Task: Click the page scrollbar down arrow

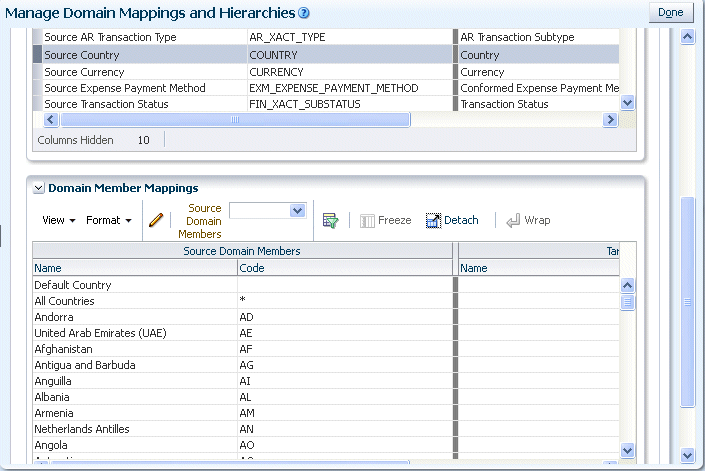Action: pyautogui.click(x=687, y=455)
